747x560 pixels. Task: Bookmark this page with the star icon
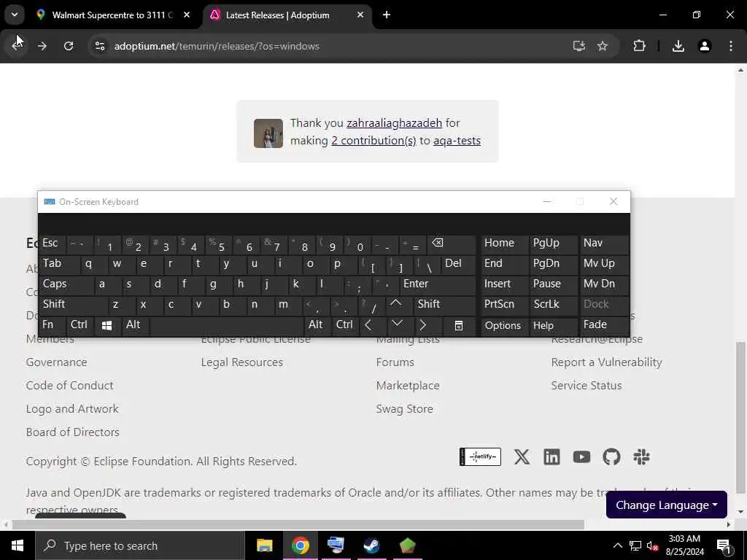(603, 46)
